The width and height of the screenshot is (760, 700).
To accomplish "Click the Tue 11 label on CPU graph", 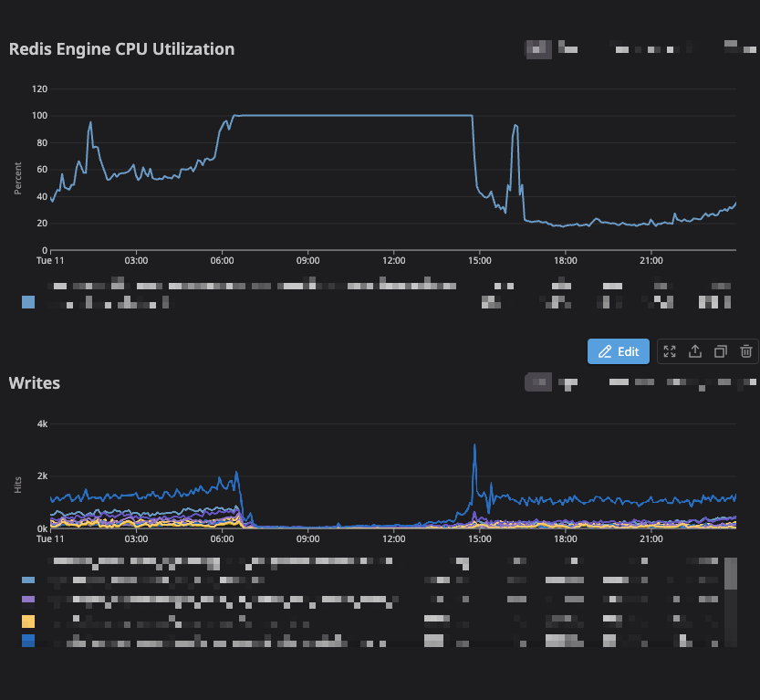I will click(50, 261).
